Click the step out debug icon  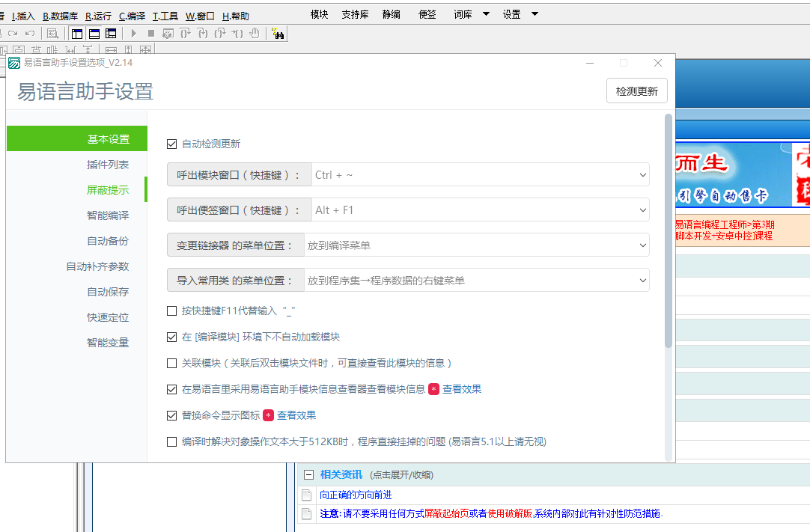click(220, 34)
